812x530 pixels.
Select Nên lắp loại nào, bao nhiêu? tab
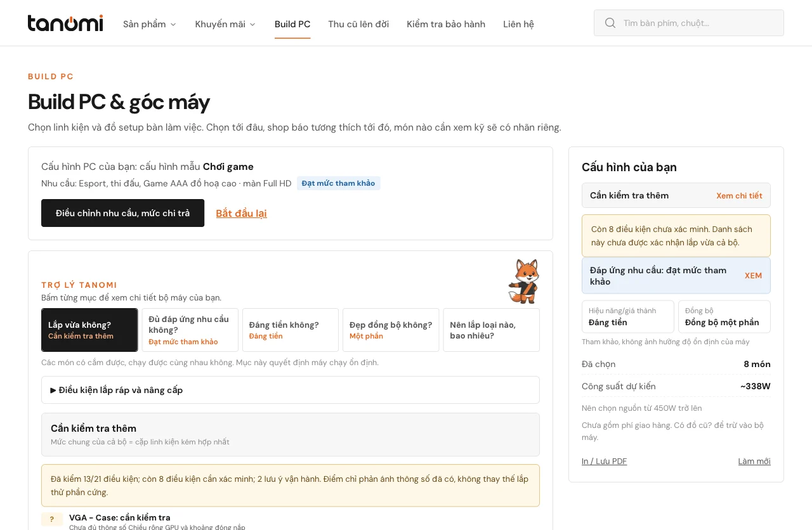pos(492,330)
